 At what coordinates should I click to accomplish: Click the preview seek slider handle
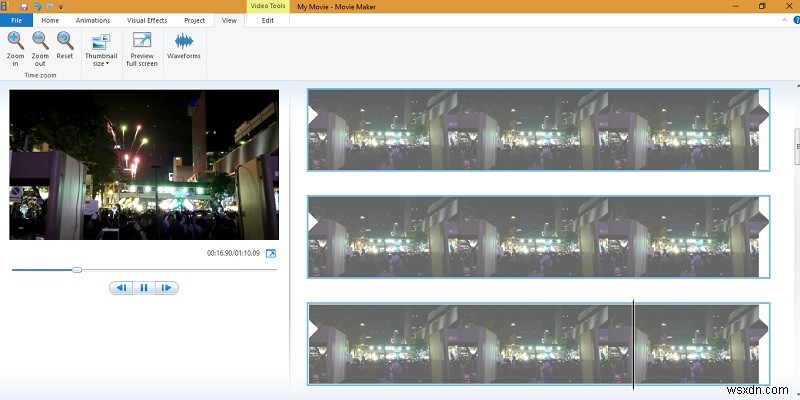point(77,270)
